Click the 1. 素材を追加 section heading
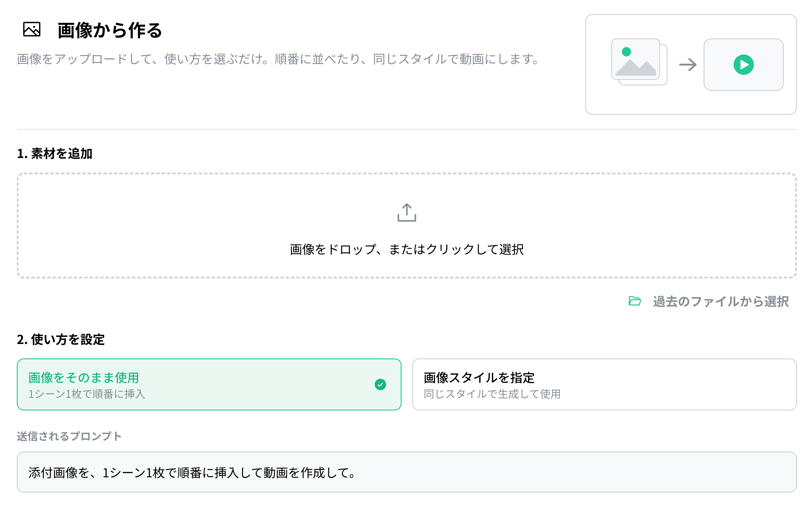Viewport: 812px width, 512px height. tap(55, 154)
